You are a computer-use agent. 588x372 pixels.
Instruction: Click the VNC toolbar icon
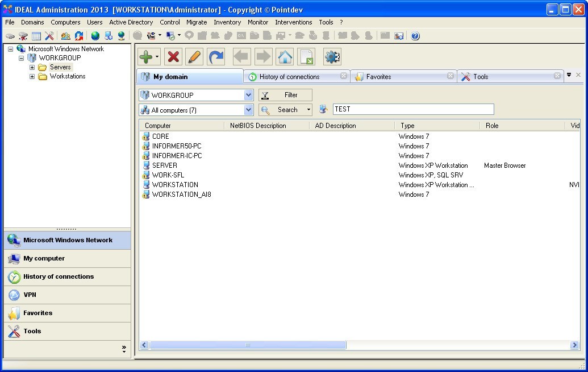151,36
